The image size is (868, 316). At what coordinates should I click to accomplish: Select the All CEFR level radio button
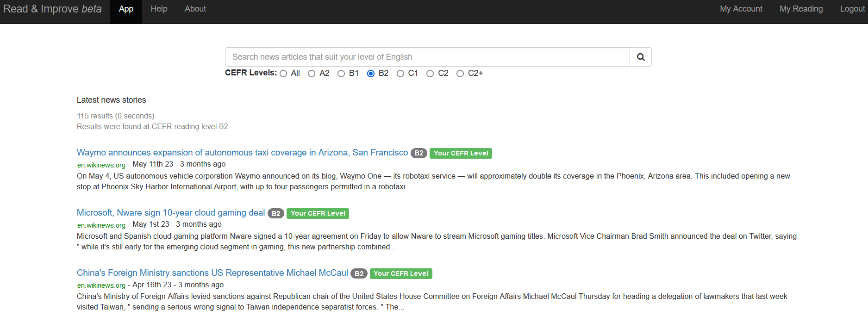click(283, 74)
